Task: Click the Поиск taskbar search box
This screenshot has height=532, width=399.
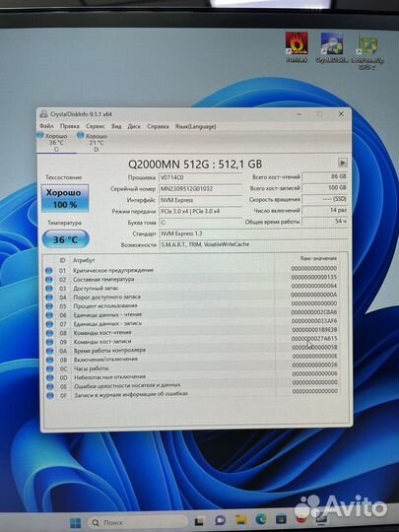Action: (137, 522)
